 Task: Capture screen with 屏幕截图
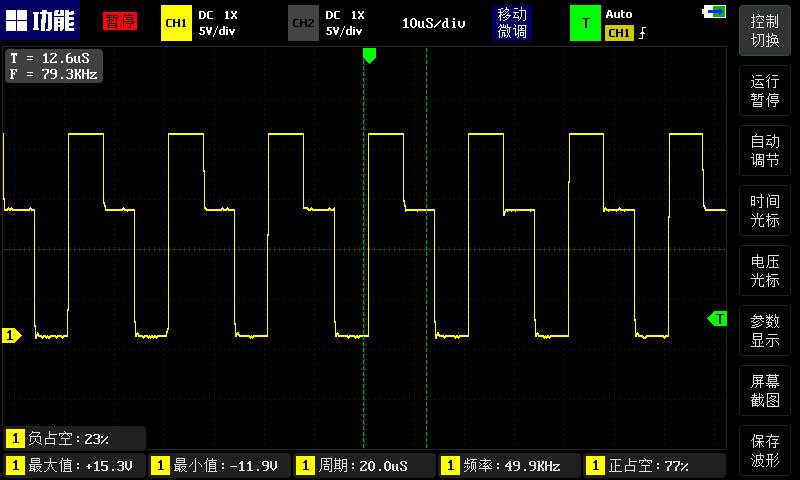click(x=765, y=390)
